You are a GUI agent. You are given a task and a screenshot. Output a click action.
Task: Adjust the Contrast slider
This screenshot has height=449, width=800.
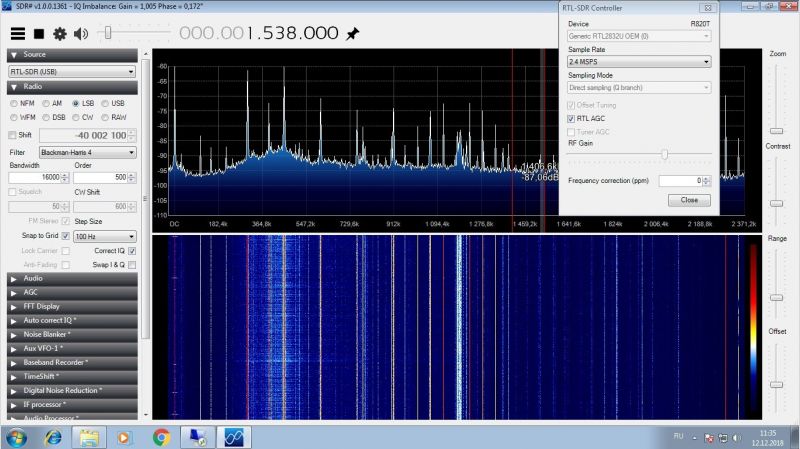777,203
